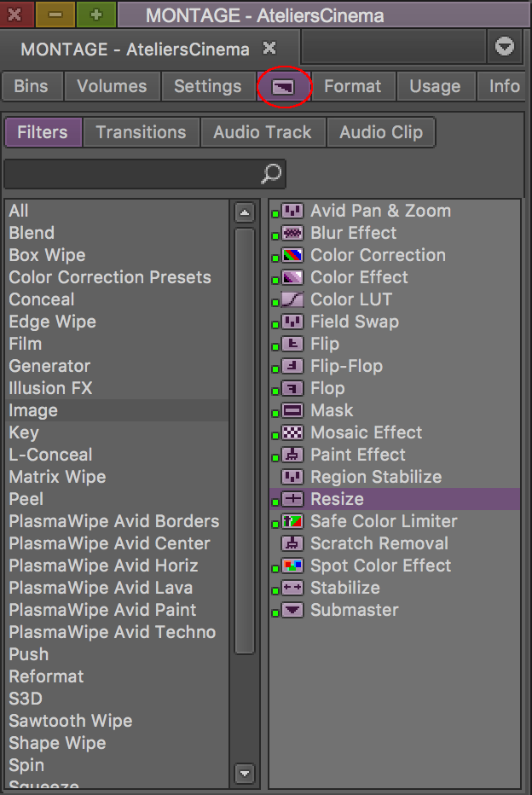Select the Illusion FX category
Screen dimensions: 532x795
50,388
